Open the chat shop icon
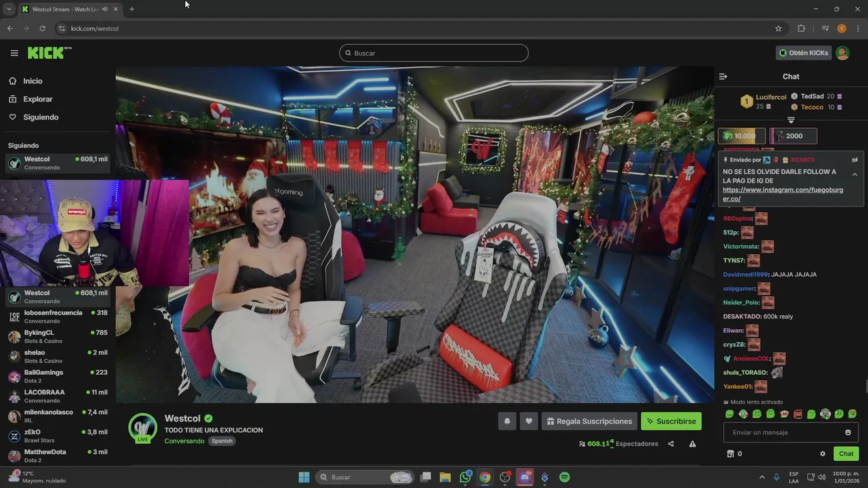868x488 pixels. point(730,454)
